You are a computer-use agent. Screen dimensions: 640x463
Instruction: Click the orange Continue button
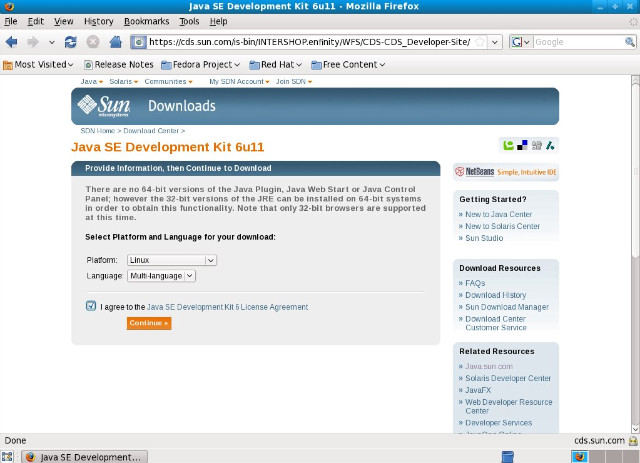(x=149, y=323)
